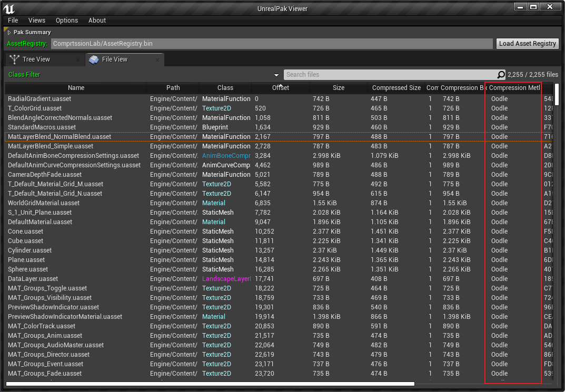565x392 pixels.
Task: Focus the AssetRegistry path field
Action: point(272,44)
